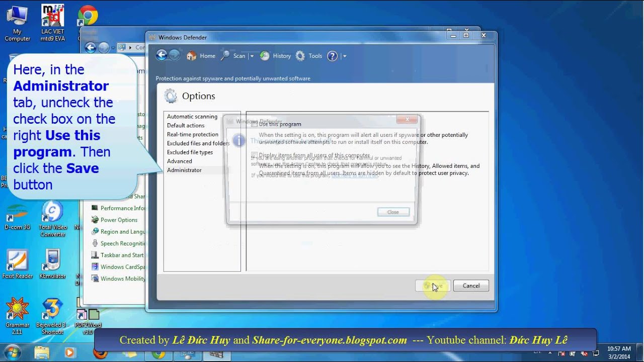Click the Options gear icon heading
The image size is (644, 362).
(x=171, y=96)
